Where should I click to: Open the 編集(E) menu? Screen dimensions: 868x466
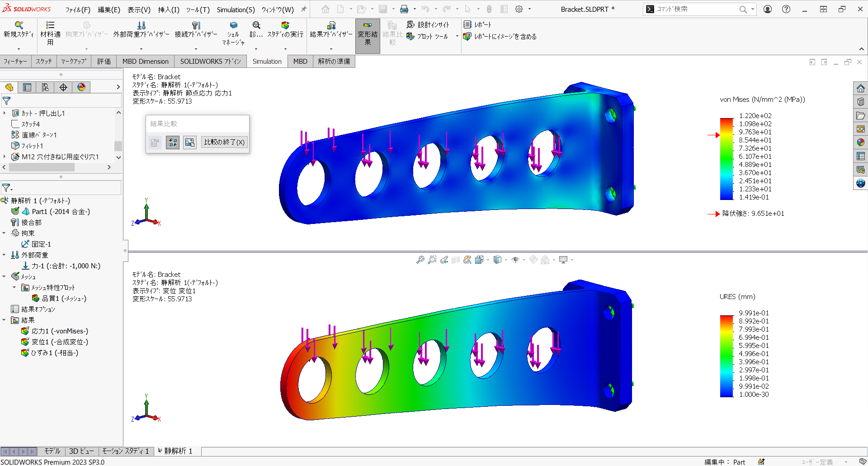[x=109, y=10]
